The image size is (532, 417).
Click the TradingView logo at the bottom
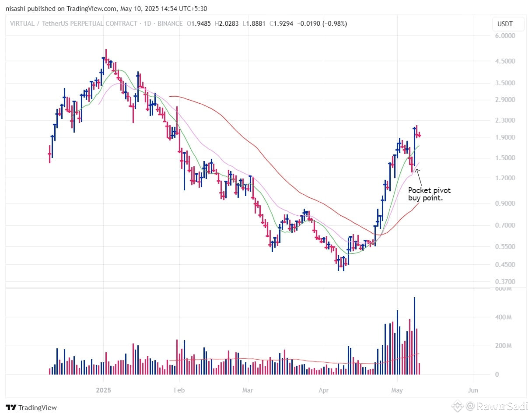pos(31,407)
